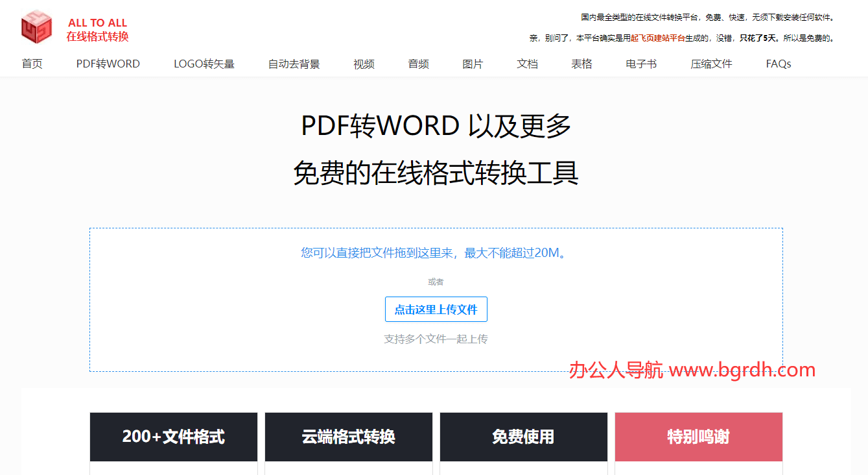The height and width of the screenshot is (475, 868).
Task: Open the 音频 conversion menu
Action: coord(418,64)
